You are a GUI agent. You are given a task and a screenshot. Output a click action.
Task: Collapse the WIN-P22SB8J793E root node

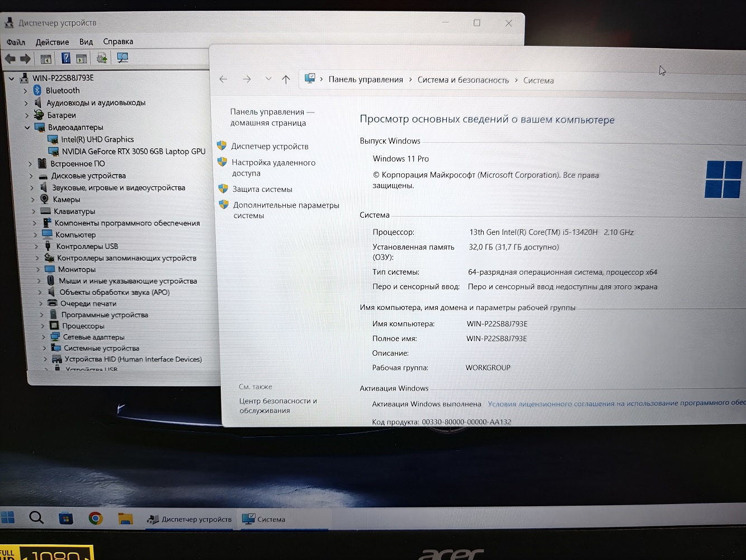click(11, 78)
